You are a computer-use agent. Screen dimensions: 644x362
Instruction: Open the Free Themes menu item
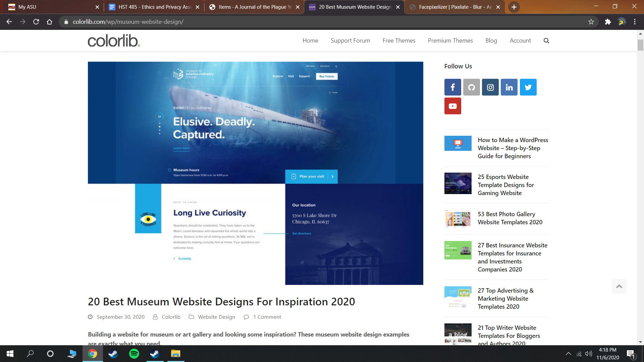(399, 41)
